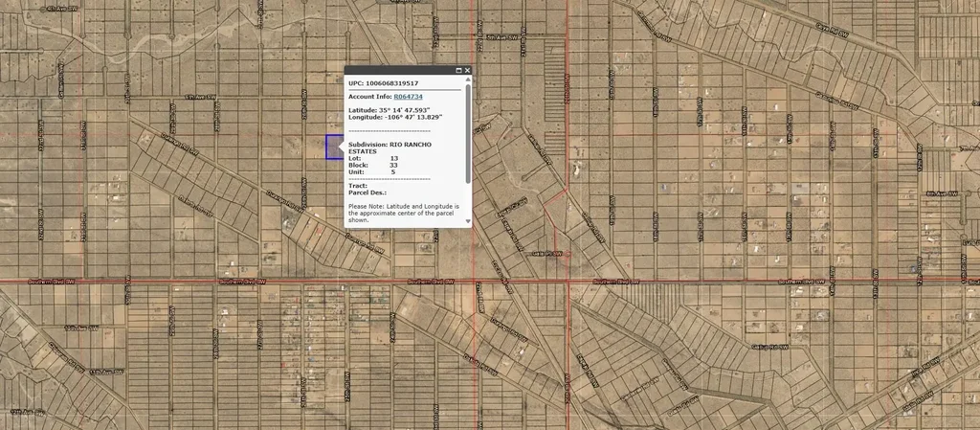Select the blue highlighted parcel on map
This screenshot has height=430, width=980.
tap(333, 147)
